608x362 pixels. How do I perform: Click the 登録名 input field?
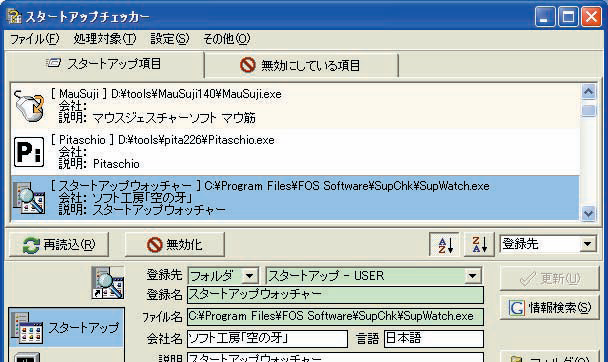pos(335,295)
